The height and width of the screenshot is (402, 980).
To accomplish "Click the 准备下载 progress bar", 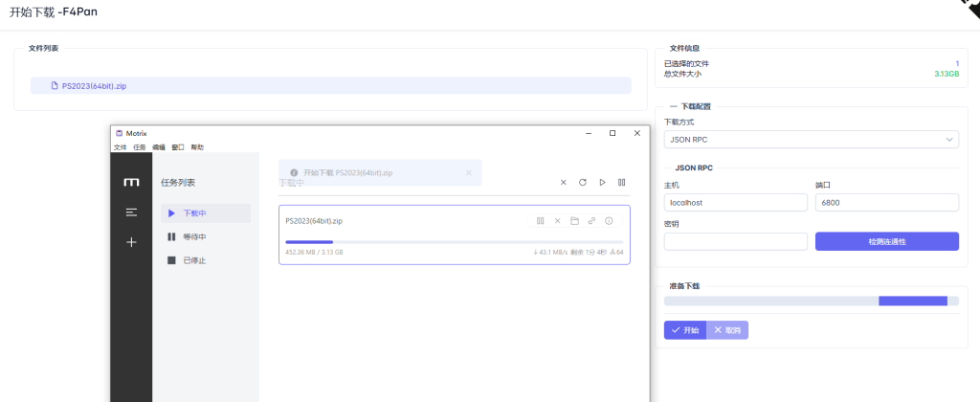I will pyautogui.click(x=812, y=301).
